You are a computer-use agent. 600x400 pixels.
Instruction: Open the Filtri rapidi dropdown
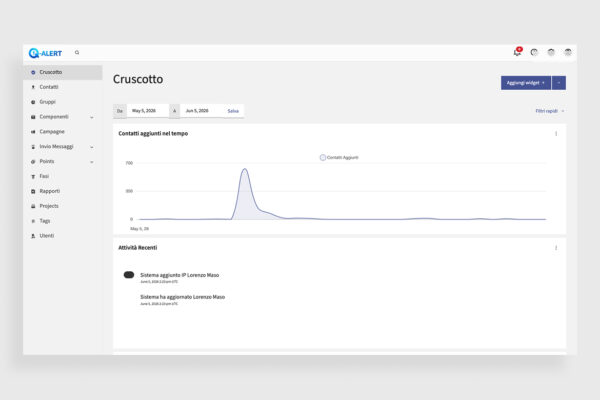pos(549,111)
